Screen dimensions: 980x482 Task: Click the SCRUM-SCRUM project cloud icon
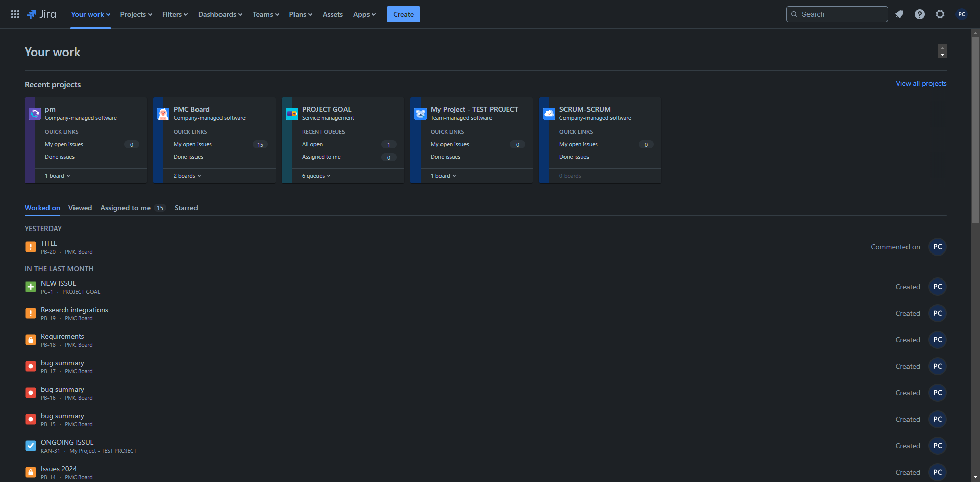pyautogui.click(x=549, y=114)
